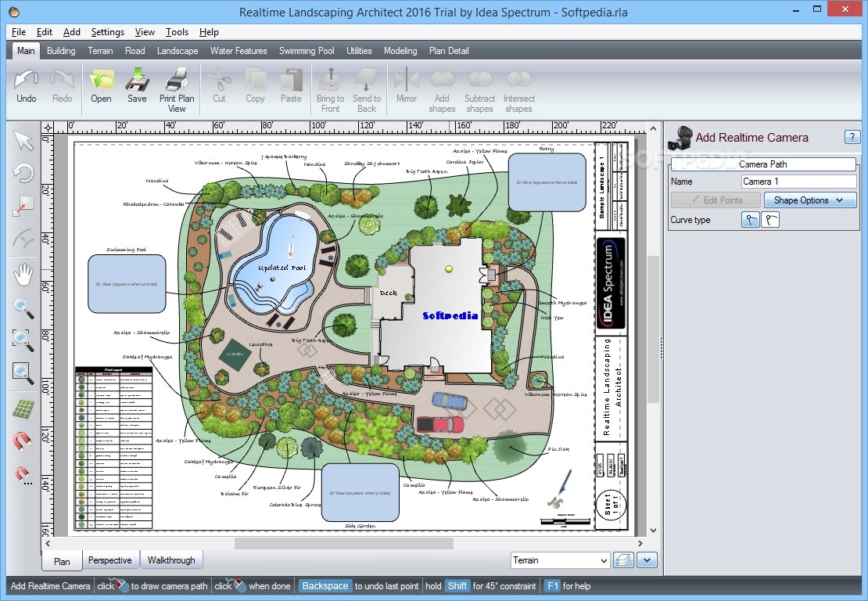The height and width of the screenshot is (601, 868).
Task: Switch to the Utilities tab
Action: [359, 50]
